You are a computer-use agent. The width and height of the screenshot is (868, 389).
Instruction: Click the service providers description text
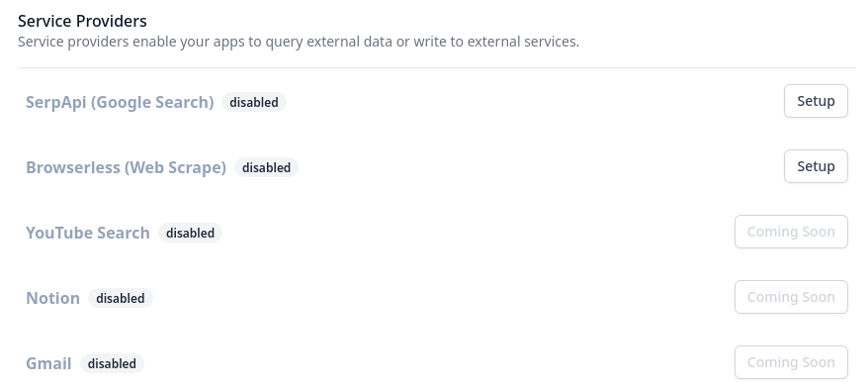pos(299,42)
